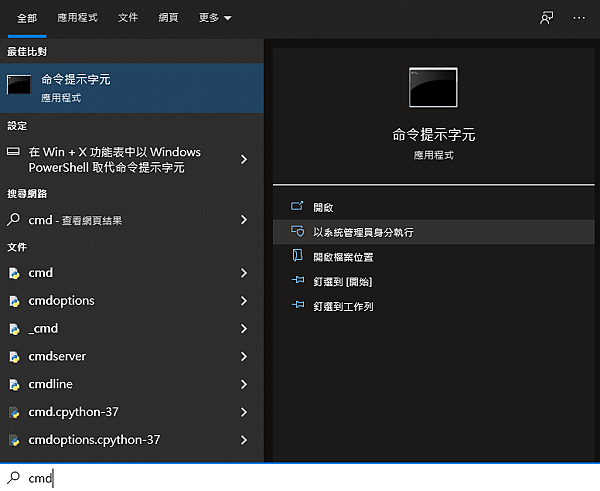Screen dimensions: 600x491
Task: Click 開啟 to open Command Prompt
Action: pos(434,207)
